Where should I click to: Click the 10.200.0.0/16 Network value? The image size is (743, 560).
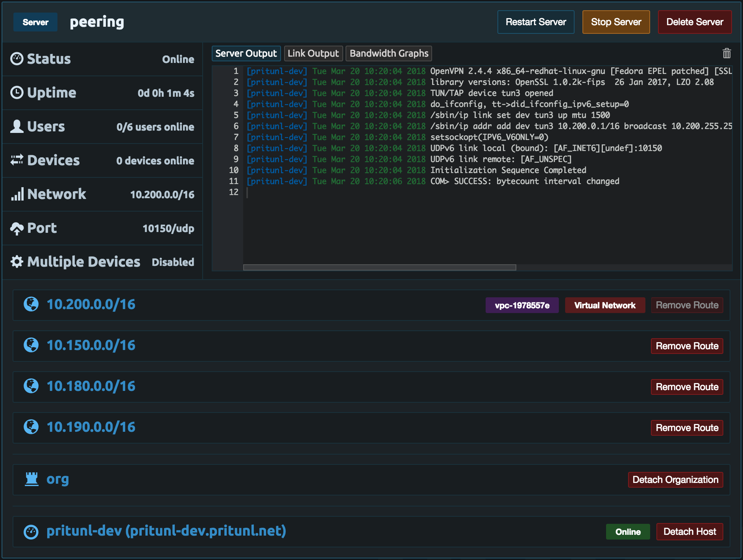point(162,195)
